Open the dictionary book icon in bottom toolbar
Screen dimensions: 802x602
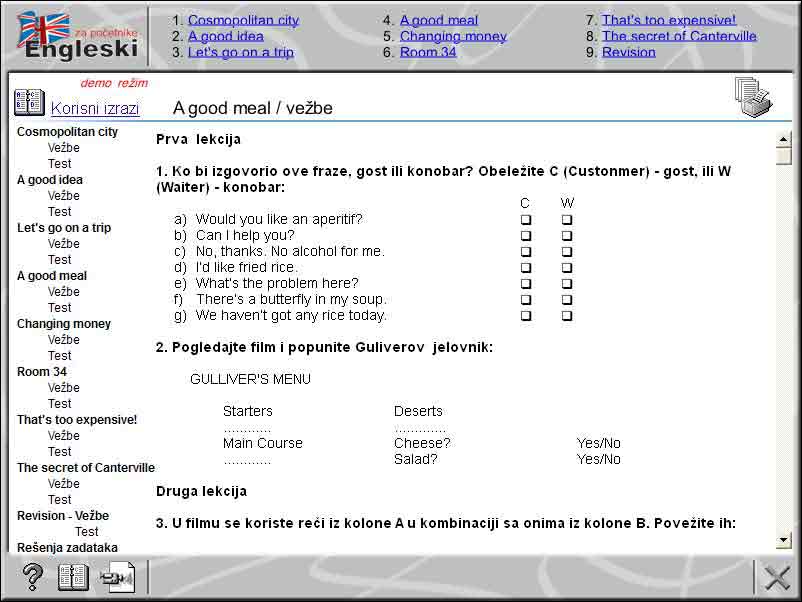point(72,576)
